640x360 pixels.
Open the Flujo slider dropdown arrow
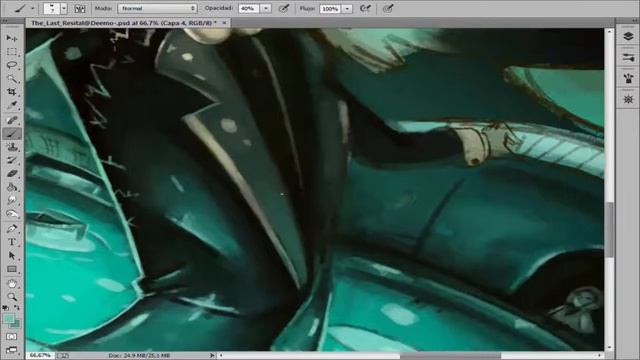click(347, 9)
